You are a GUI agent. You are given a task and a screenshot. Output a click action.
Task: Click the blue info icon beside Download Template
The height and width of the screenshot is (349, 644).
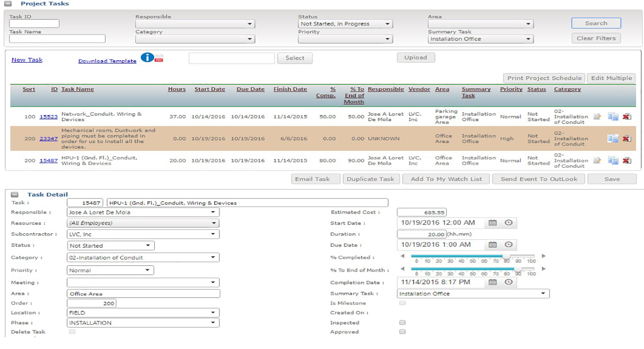(147, 57)
